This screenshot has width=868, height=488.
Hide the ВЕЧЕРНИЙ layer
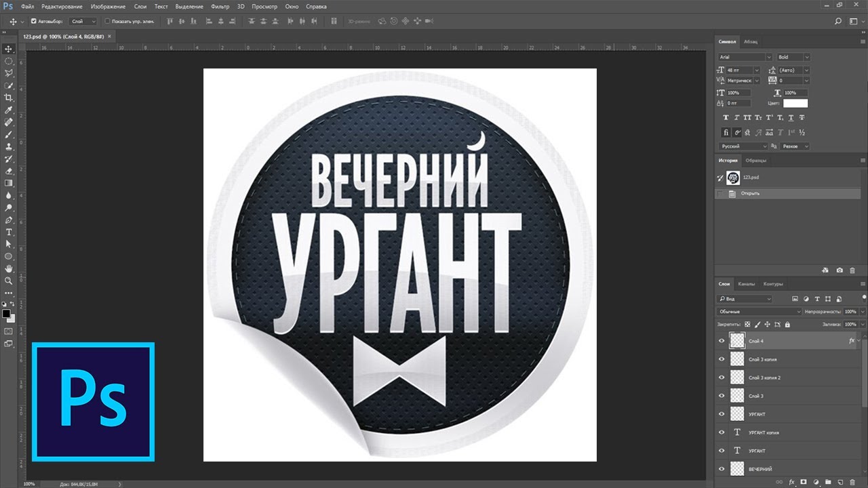coord(722,469)
